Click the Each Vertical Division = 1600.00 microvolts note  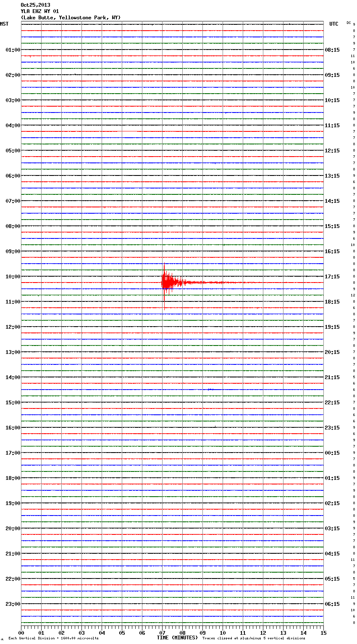coord(53,639)
